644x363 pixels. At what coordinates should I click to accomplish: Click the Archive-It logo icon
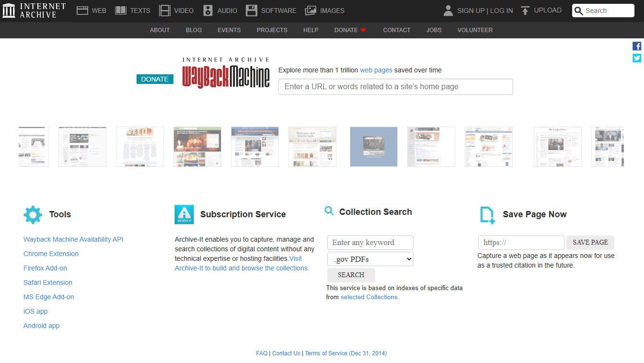184,214
